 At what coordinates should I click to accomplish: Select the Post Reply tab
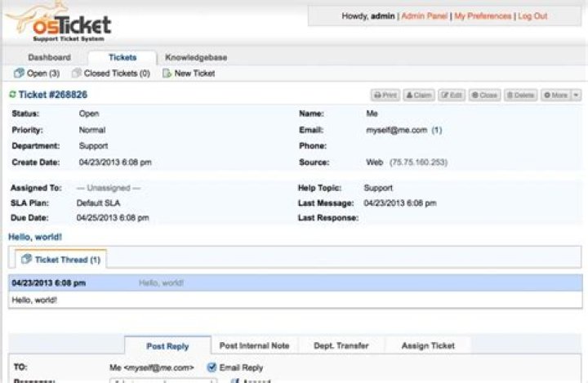click(167, 346)
